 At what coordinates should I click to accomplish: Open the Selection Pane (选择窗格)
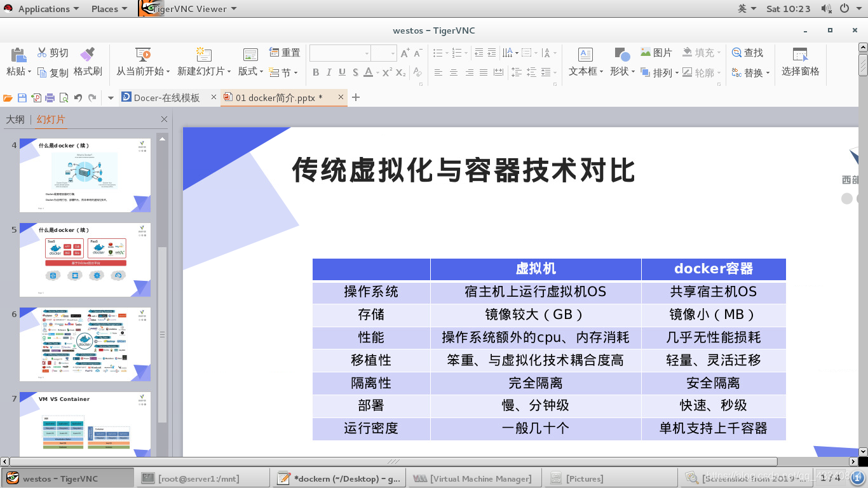point(800,62)
